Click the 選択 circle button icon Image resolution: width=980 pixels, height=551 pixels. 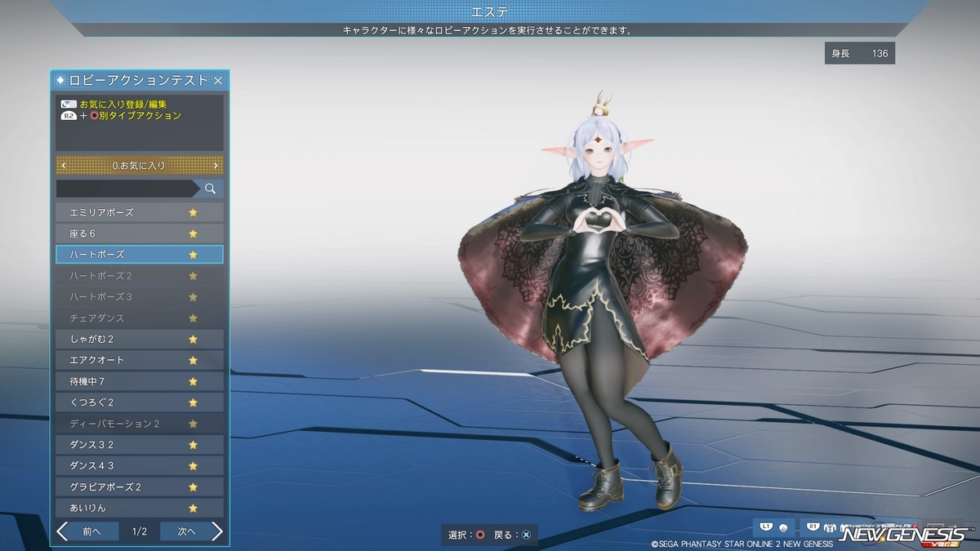point(480,535)
